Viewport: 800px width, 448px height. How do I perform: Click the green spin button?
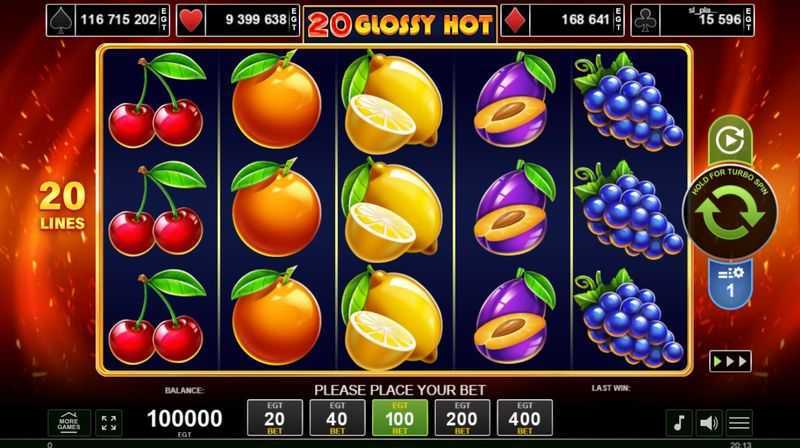coord(730,213)
